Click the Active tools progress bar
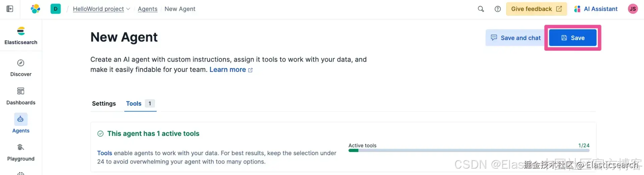 469,151
